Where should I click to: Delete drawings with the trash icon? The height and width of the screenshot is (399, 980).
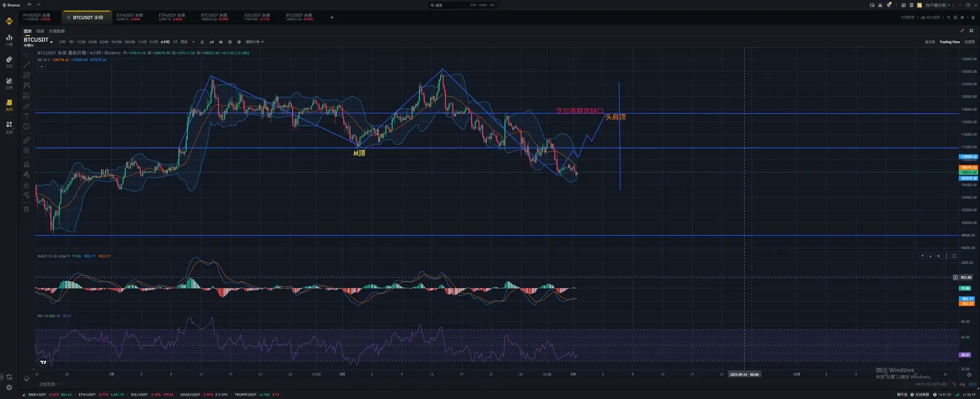pos(26,209)
